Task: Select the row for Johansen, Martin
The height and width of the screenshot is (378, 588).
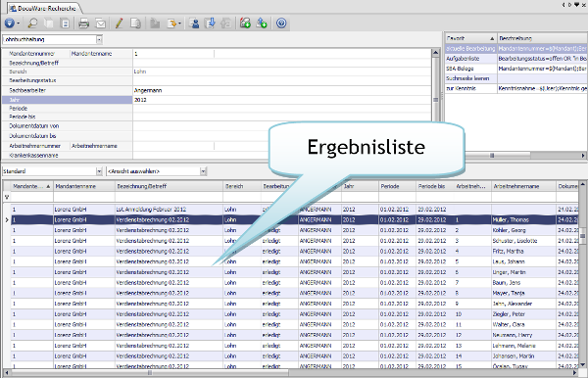Action: [x=294, y=356]
